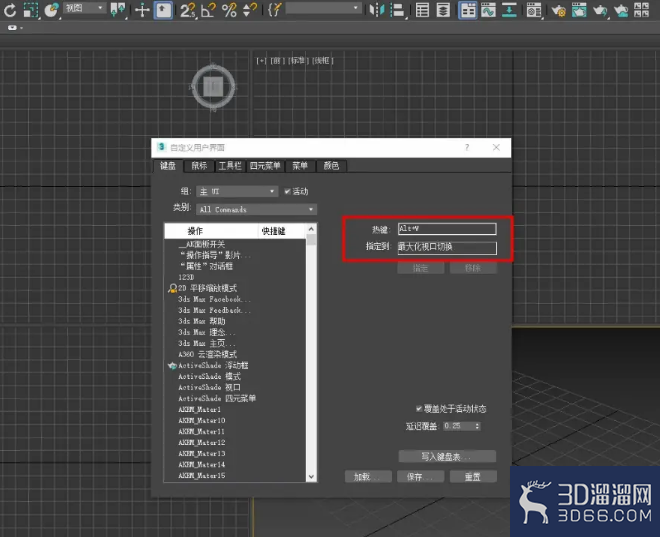The width and height of the screenshot is (660, 537).
Task: Select the Scale tool icon
Action: click(30, 10)
